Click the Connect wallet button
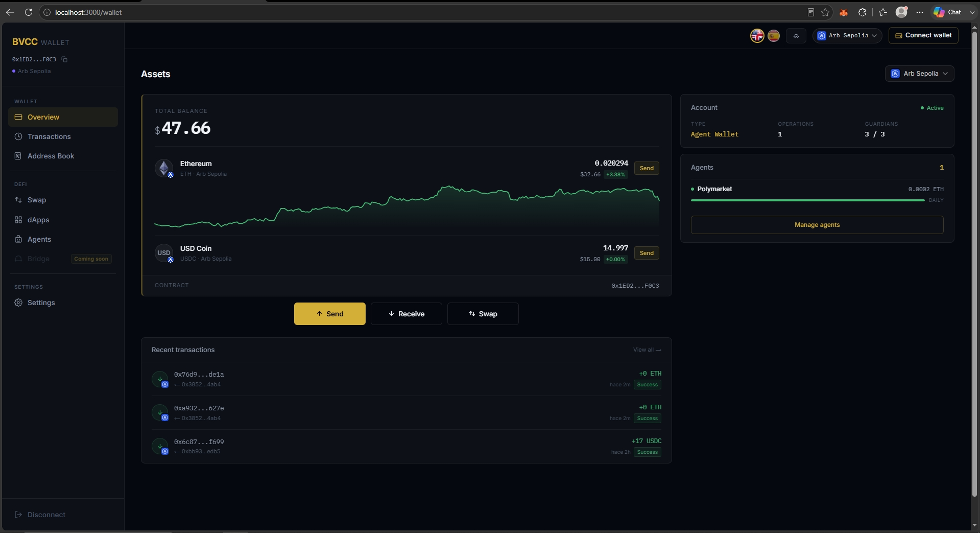The image size is (980, 533). point(923,35)
